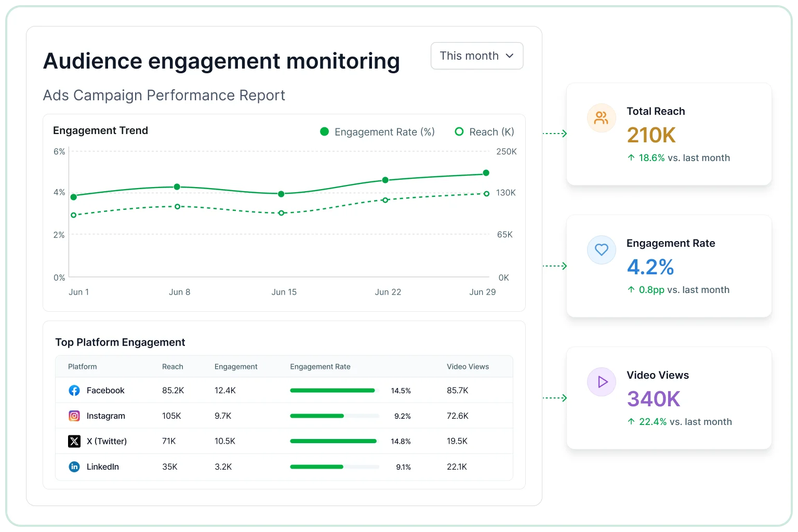The width and height of the screenshot is (798, 532).
Task: Select the Jun 8 dashed reach point
Action: (177, 206)
